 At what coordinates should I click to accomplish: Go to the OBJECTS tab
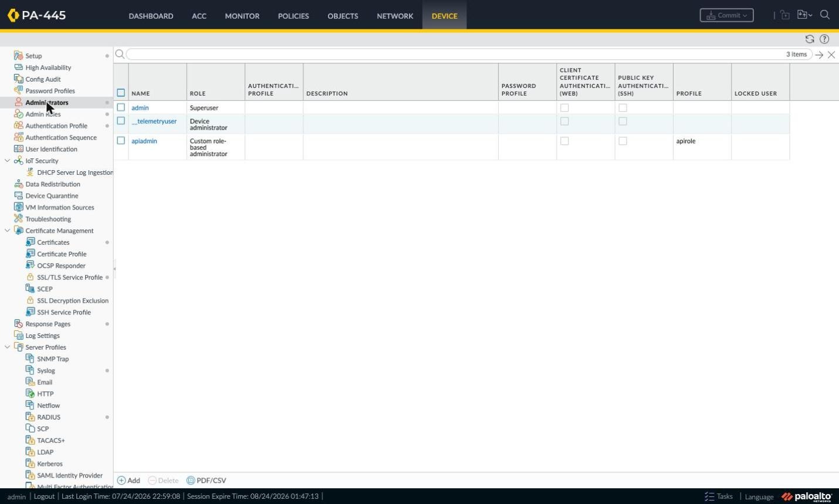pyautogui.click(x=343, y=16)
